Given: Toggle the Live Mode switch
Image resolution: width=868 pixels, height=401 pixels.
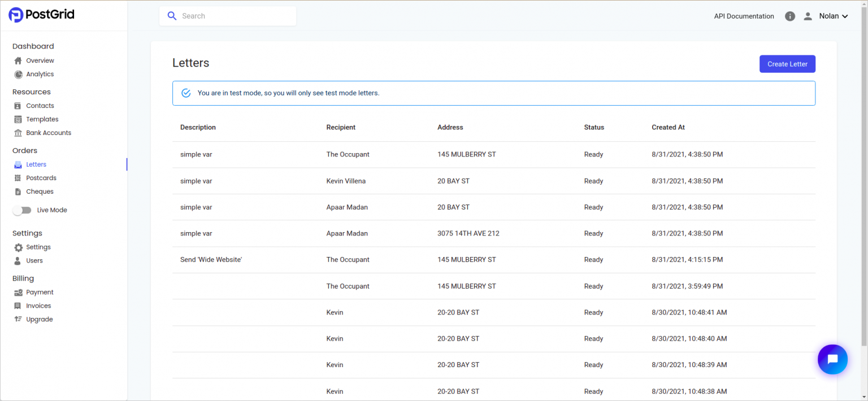Looking at the screenshot, I should click(23, 210).
